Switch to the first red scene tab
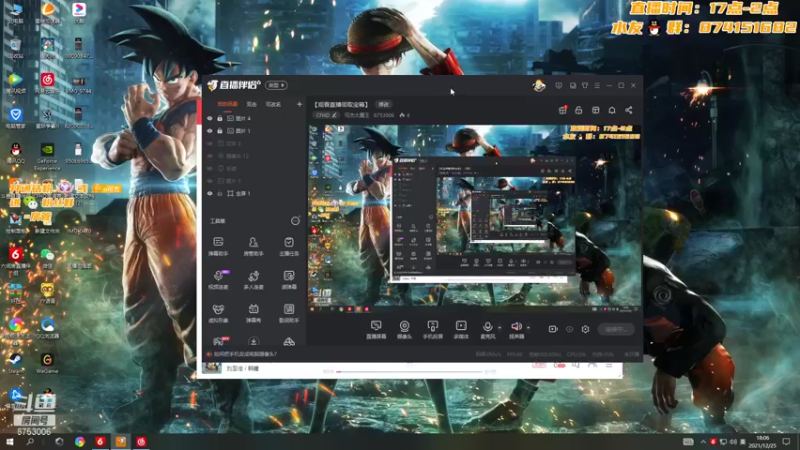 [x=228, y=104]
